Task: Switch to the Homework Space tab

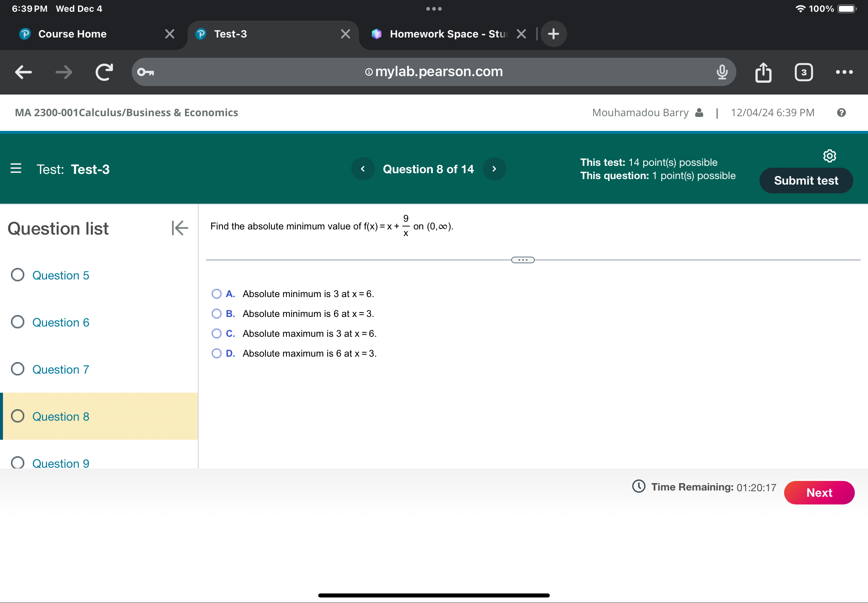Action: 448,34
